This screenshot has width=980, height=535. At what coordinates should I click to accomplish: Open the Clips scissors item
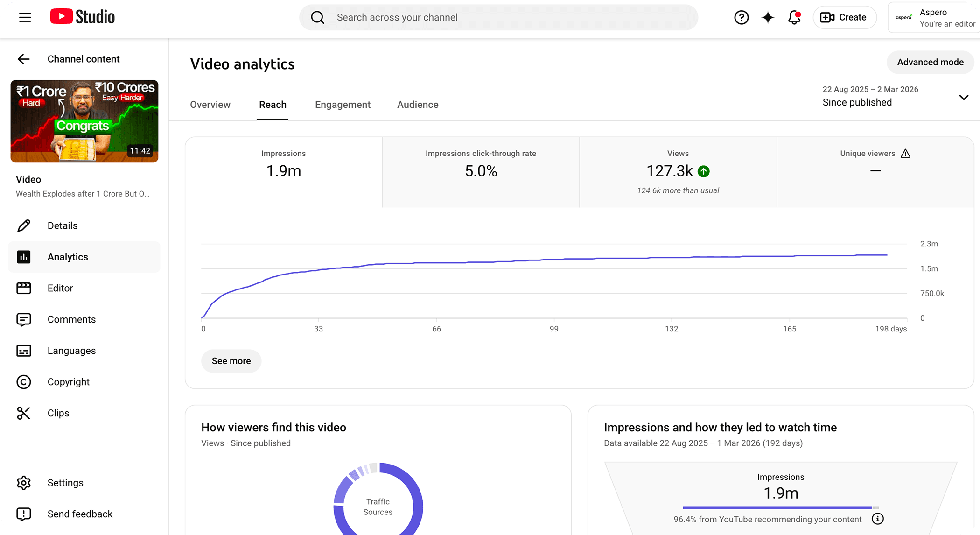(x=58, y=413)
